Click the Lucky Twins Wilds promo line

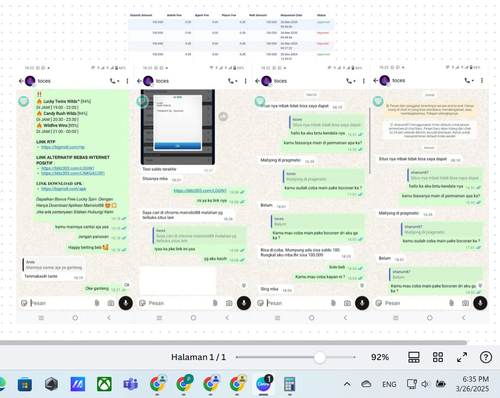coord(63,101)
